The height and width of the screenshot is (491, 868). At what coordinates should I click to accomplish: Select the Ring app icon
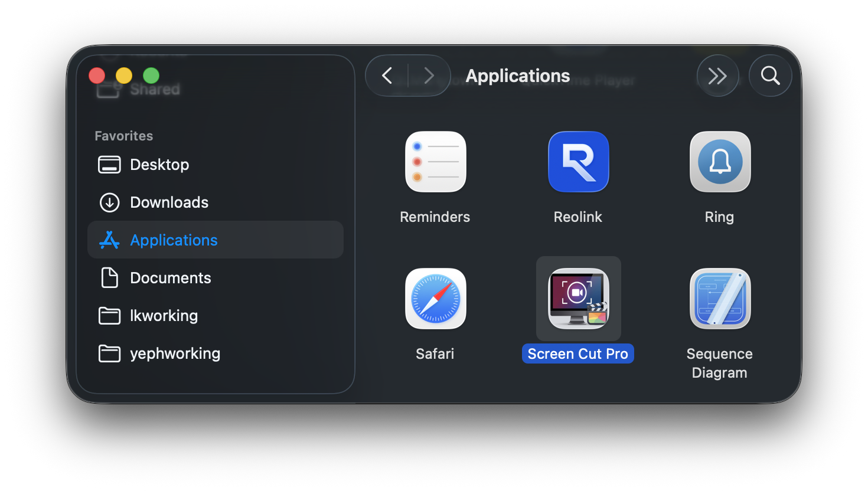click(720, 162)
